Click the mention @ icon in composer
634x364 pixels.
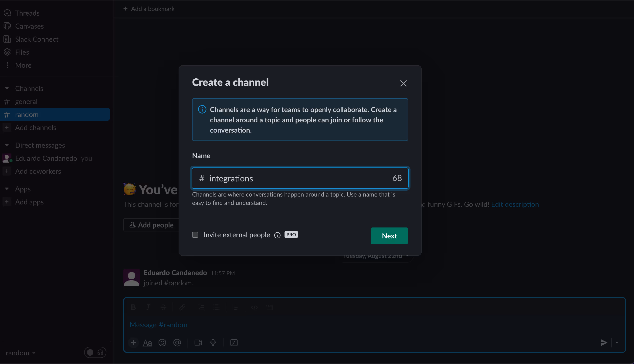tap(177, 343)
